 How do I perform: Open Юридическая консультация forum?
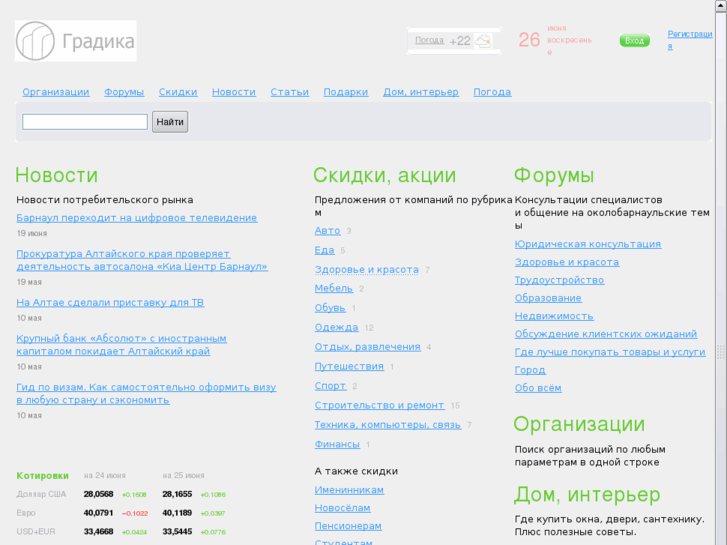587,244
